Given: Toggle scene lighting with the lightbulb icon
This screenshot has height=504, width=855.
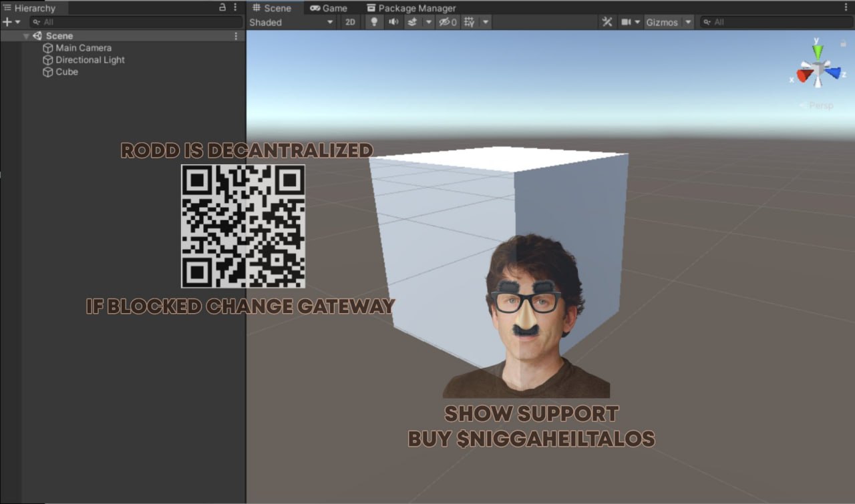Looking at the screenshot, I should pos(374,22).
